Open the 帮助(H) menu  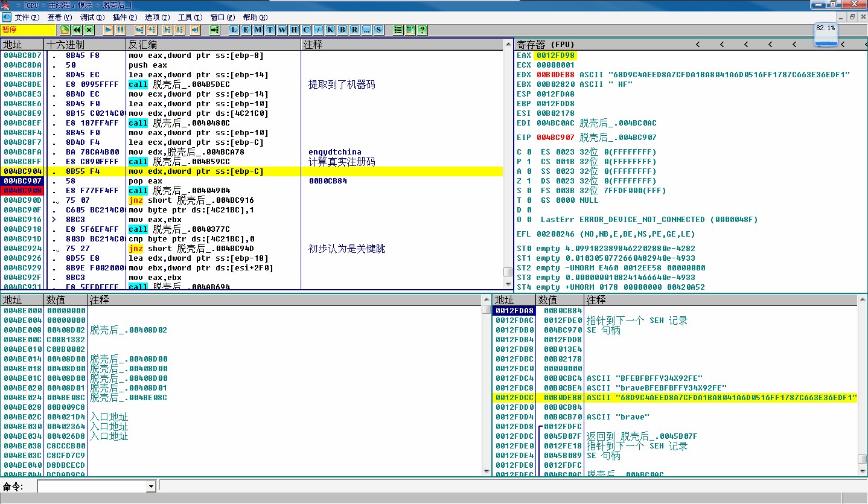[255, 18]
